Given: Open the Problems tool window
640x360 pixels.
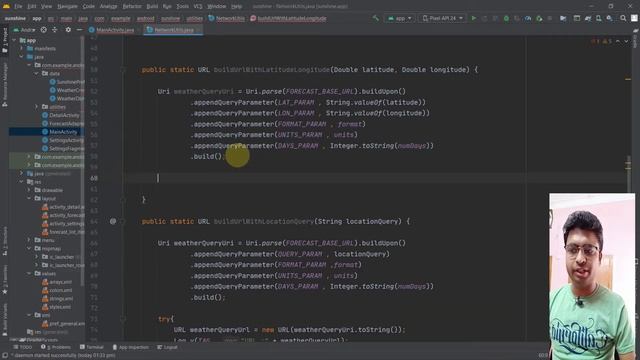Looking at the screenshot, I should tap(56, 347).
